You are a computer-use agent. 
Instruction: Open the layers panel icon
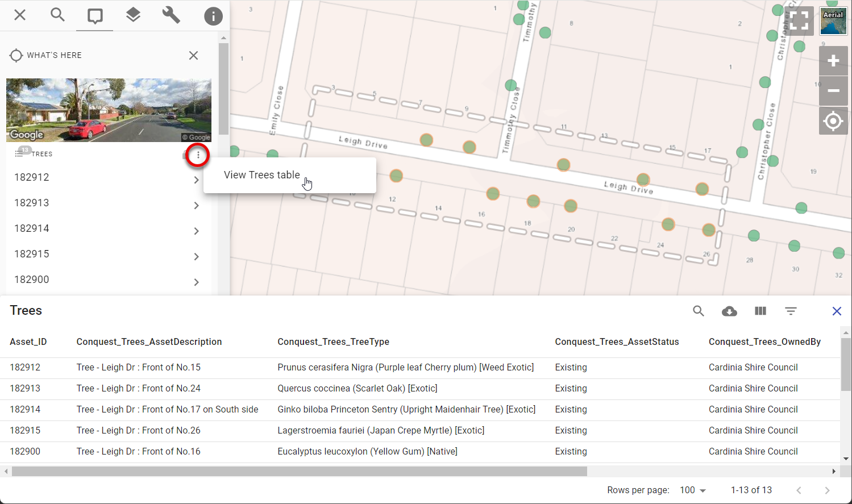pos(133,15)
